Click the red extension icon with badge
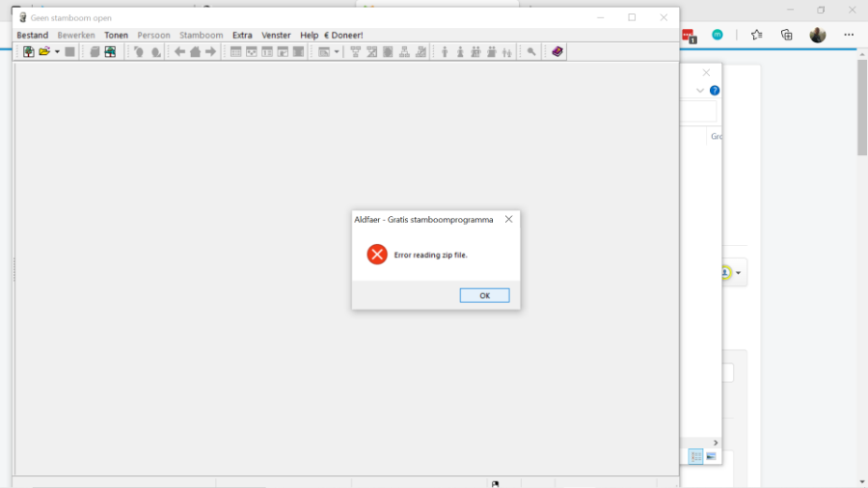 tap(689, 36)
